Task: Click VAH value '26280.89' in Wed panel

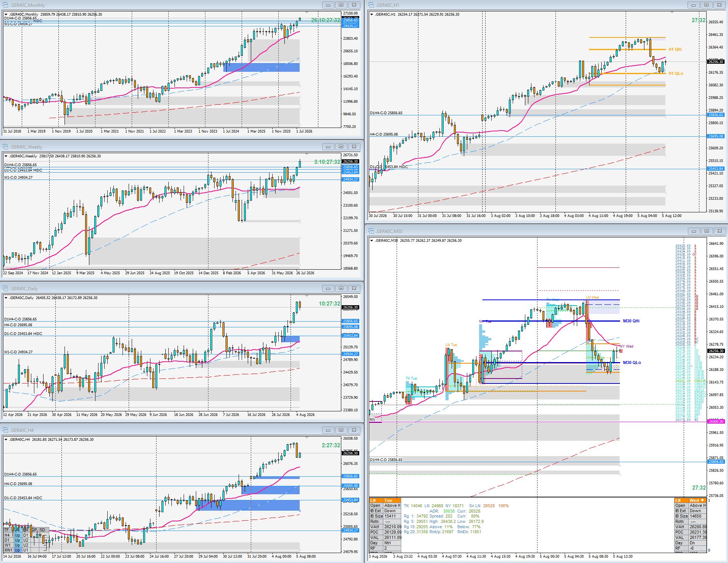Action: click(698, 527)
